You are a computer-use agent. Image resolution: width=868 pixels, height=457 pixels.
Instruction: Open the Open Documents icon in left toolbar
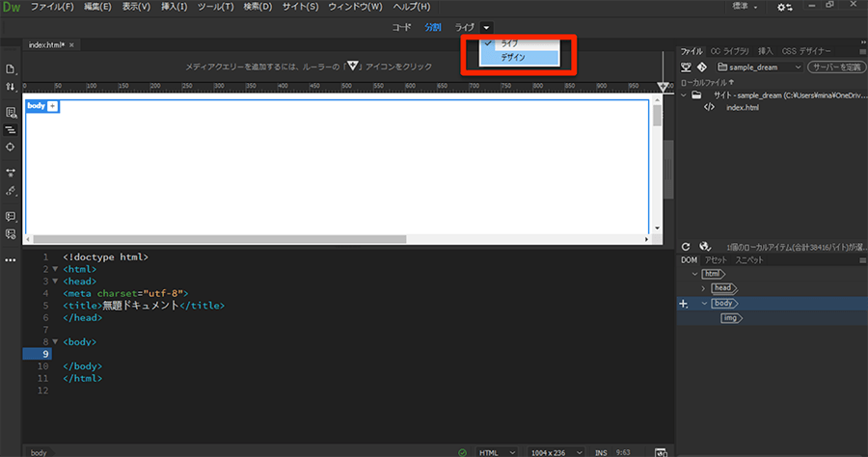coord(10,68)
